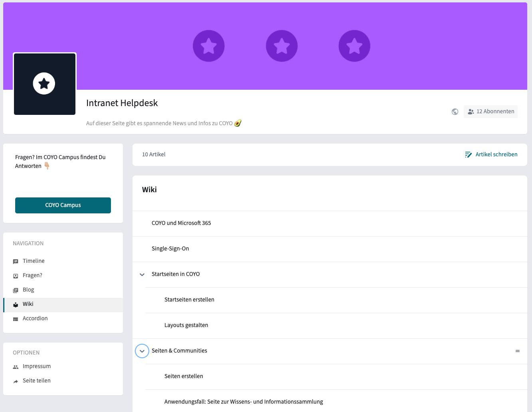Click the middle star icon in banner

tap(281, 46)
